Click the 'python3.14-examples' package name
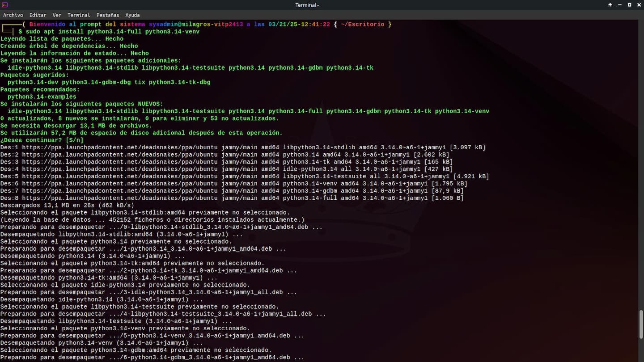Image resolution: width=644 pixels, height=362 pixels. coord(42,97)
